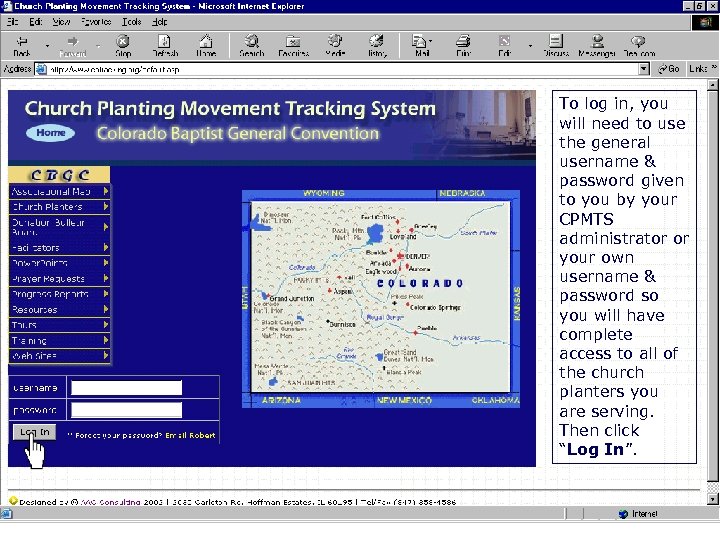Open the Mail toolbar icon

point(422,45)
